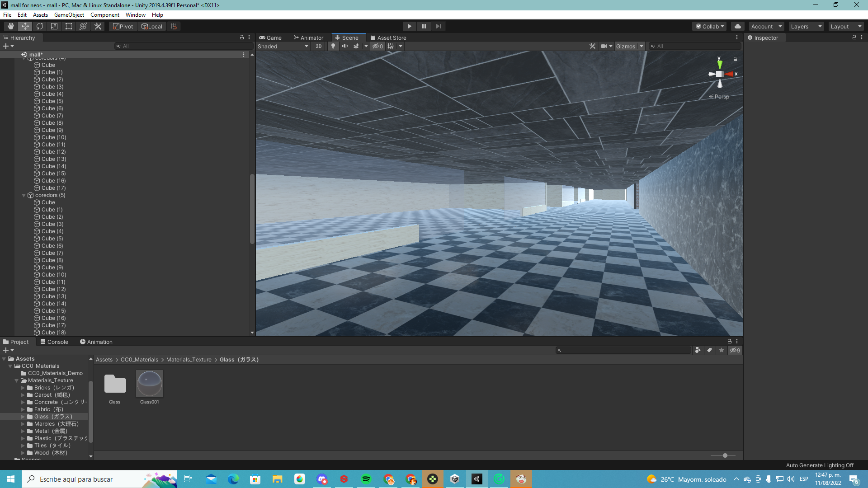Open Collab dropdown

pos(709,26)
